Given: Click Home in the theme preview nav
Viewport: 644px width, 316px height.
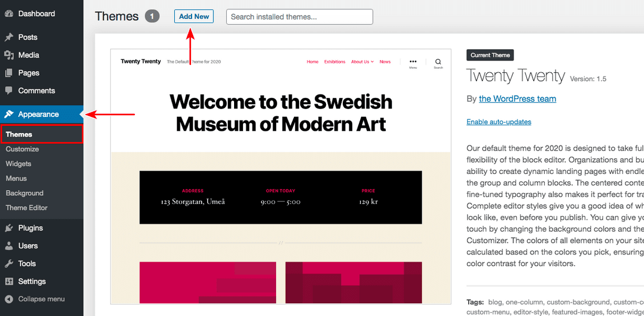Looking at the screenshot, I should (x=312, y=62).
